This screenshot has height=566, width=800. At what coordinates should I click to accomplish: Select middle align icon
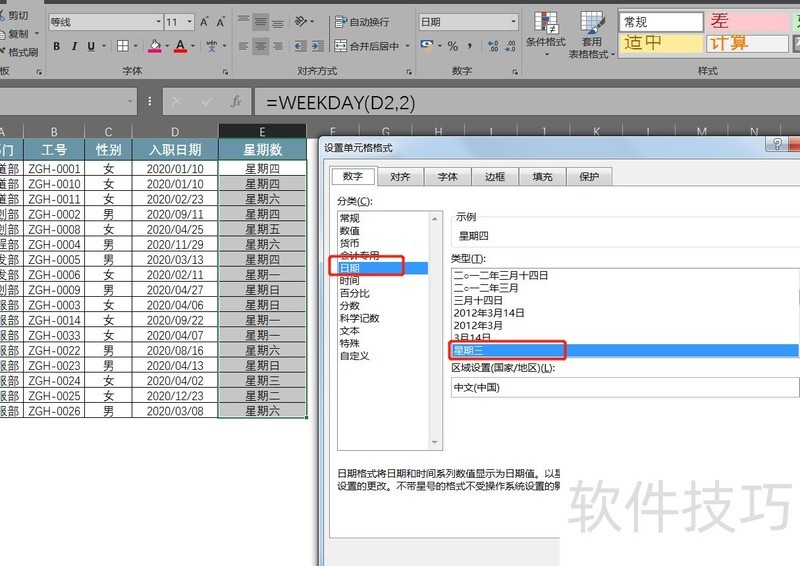tap(261, 21)
